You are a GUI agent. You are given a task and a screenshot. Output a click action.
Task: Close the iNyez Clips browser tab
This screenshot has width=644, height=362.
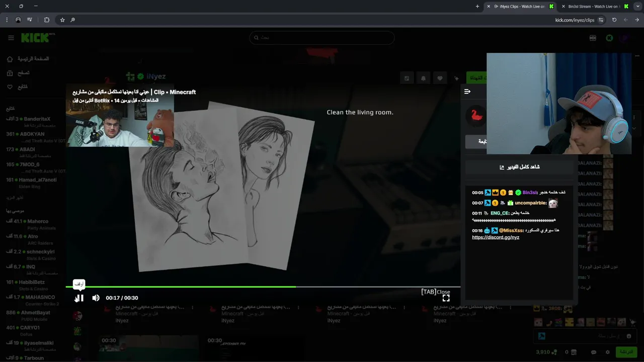pos(488,7)
